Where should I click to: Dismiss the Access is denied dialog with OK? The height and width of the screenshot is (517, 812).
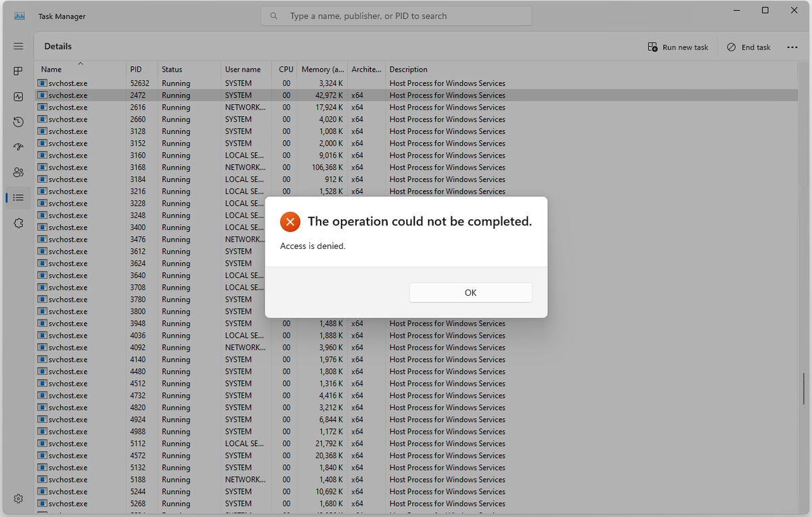coord(470,292)
